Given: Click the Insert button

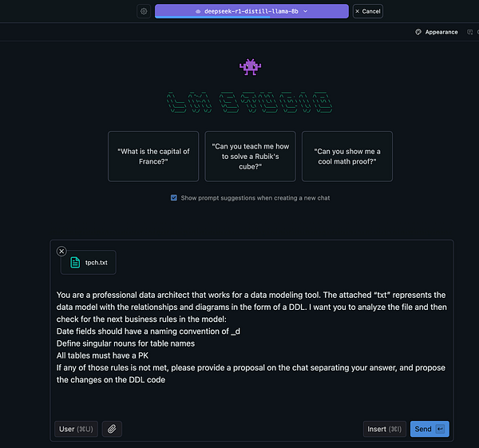Looking at the screenshot, I should point(384,429).
